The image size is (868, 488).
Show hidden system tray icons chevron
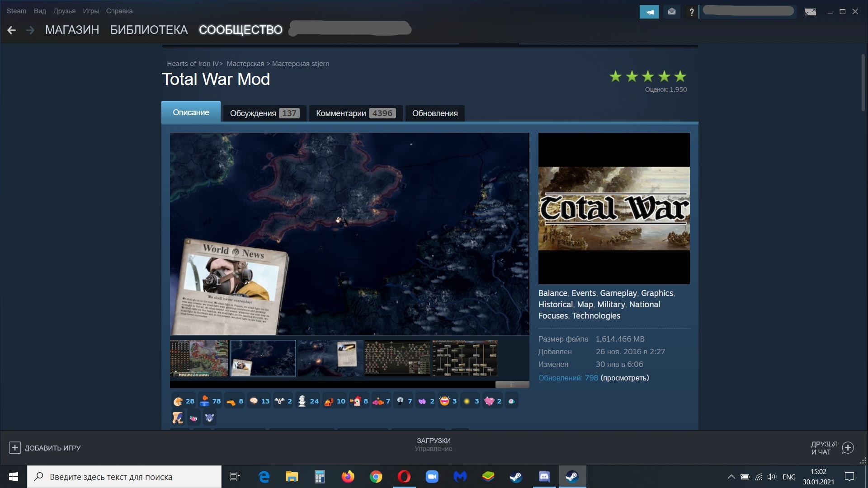click(731, 477)
